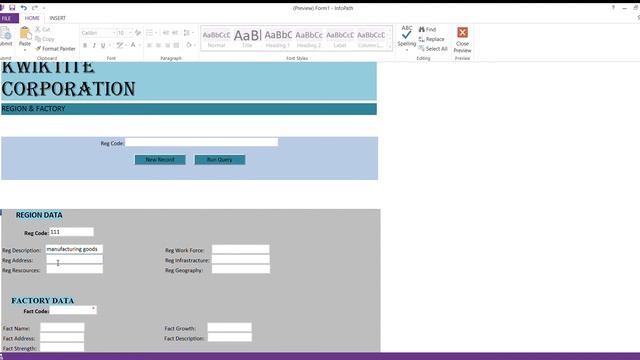This screenshot has width=640, height=360.
Task: Click the Fact Growth field
Action: (x=229, y=327)
